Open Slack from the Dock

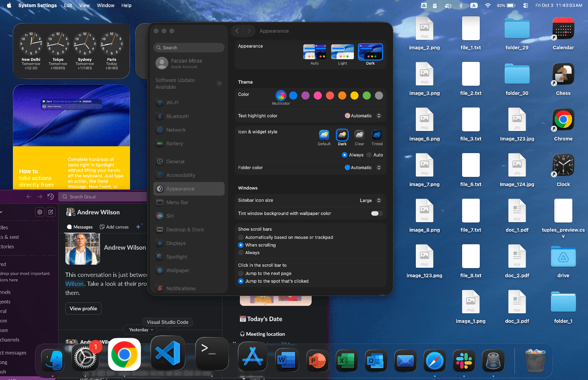(464, 361)
